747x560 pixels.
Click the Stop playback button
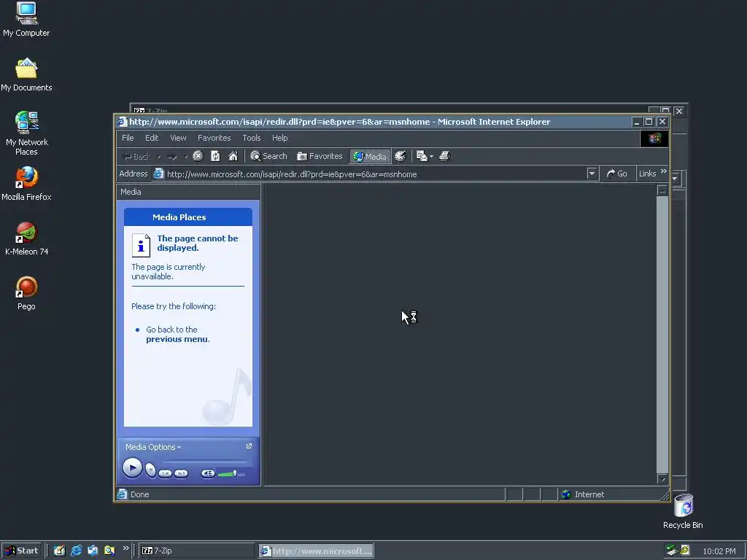[150, 470]
